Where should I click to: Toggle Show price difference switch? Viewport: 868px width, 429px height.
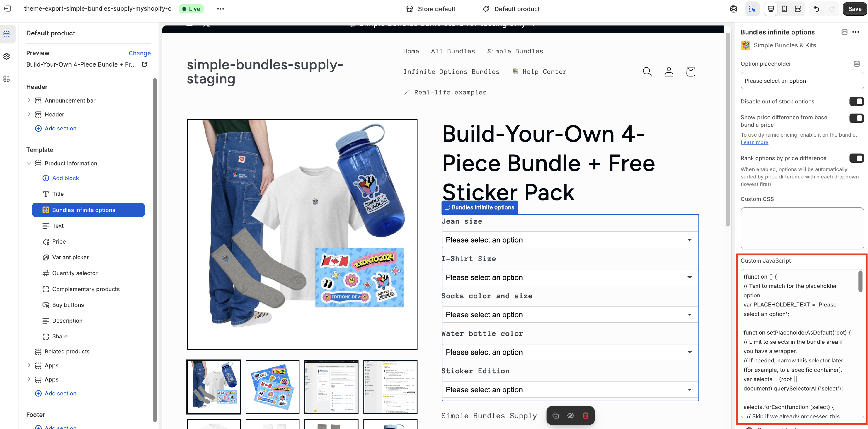(856, 118)
